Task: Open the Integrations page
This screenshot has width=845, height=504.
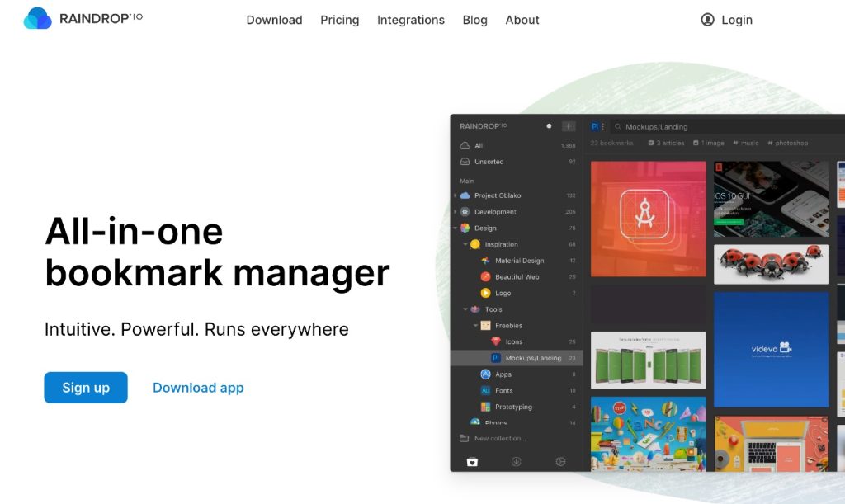Action: [x=410, y=20]
